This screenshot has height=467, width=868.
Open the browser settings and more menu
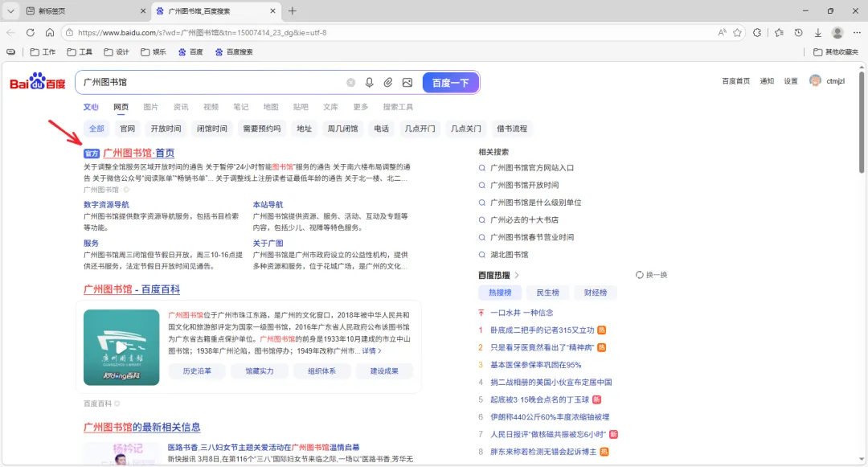857,33
